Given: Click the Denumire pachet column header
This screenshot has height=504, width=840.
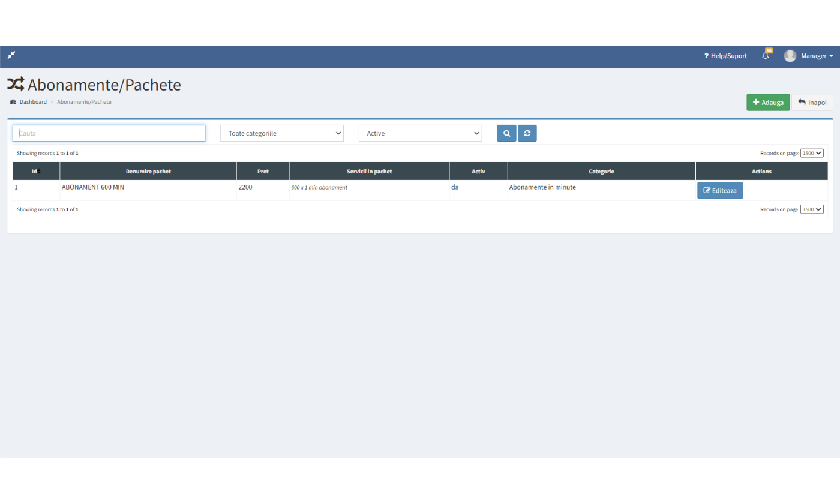Looking at the screenshot, I should click(148, 172).
